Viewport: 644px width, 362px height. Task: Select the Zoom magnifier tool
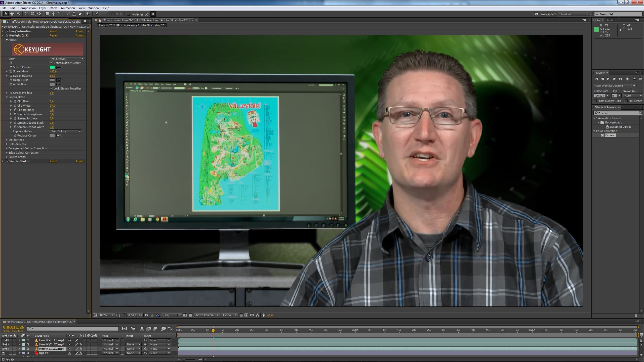[18, 14]
